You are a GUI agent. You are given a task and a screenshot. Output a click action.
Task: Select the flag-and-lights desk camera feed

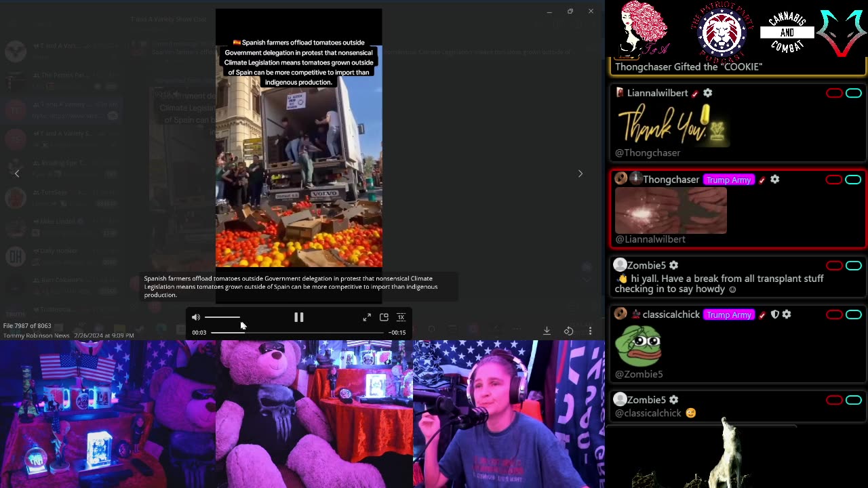click(x=108, y=414)
